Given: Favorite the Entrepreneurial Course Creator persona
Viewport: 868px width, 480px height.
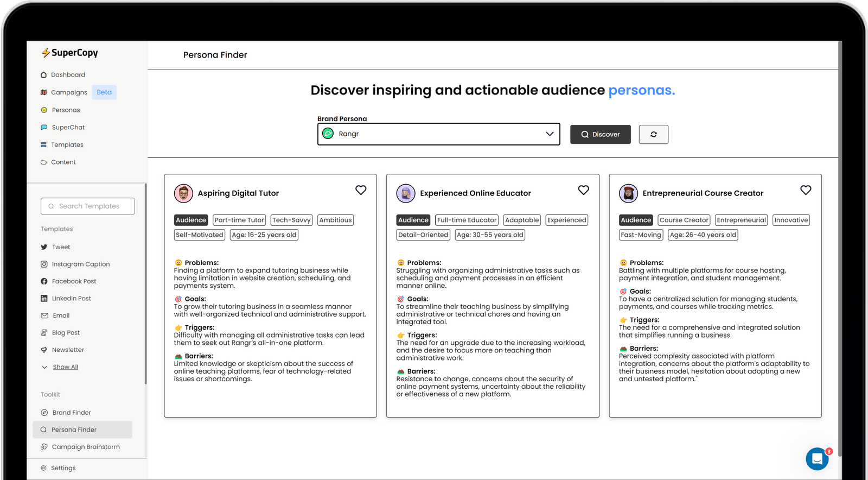Looking at the screenshot, I should [806, 190].
